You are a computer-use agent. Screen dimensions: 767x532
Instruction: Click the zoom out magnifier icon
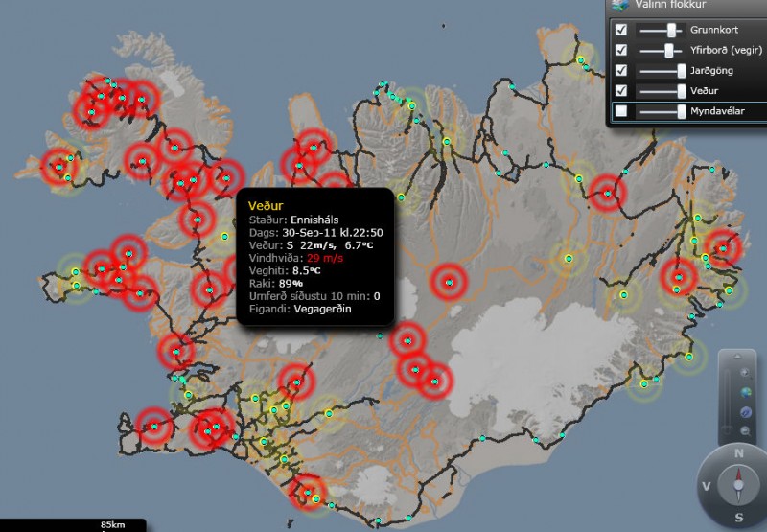[x=745, y=431]
